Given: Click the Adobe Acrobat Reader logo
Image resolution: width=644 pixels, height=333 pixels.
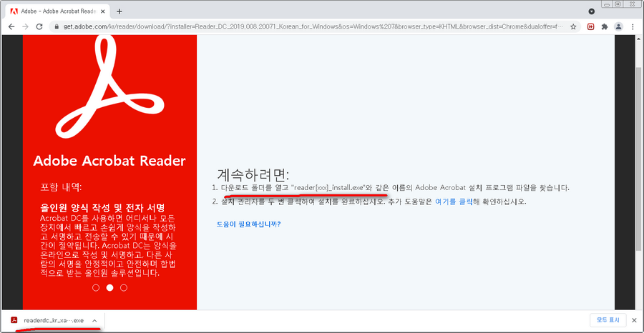Looking at the screenshot, I should [109, 87].
